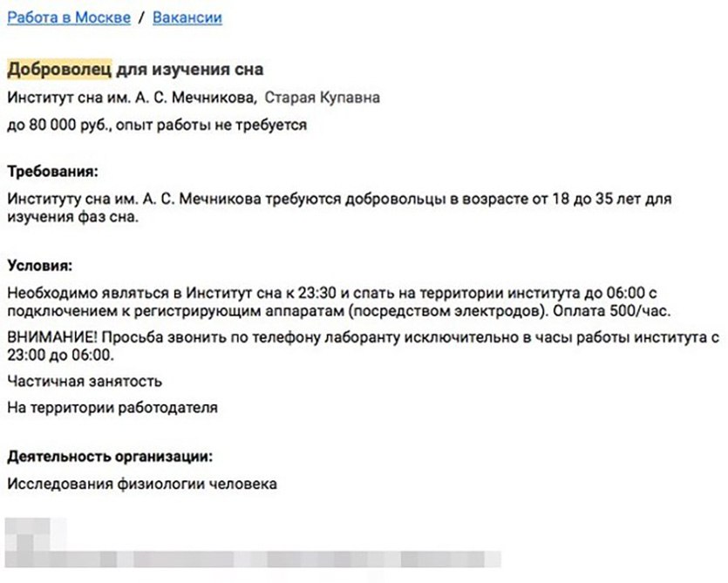This screenshot has width=728, height=583.
Task: Open the "Работа в Москве" breadcrumb link
Action: tap(69, 17)
